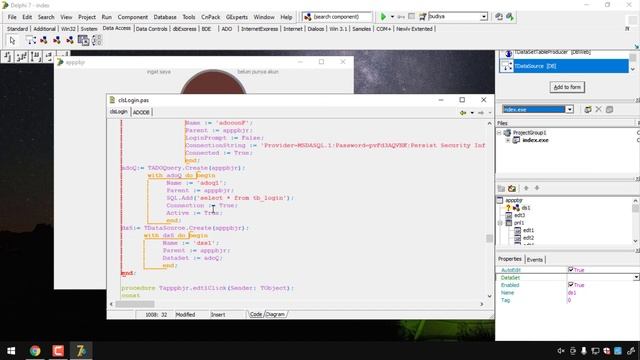The width and height of the screenshot is (640, 360).
Task: Click the fourth alignment toolbar icon
Action: click(49, 57)
